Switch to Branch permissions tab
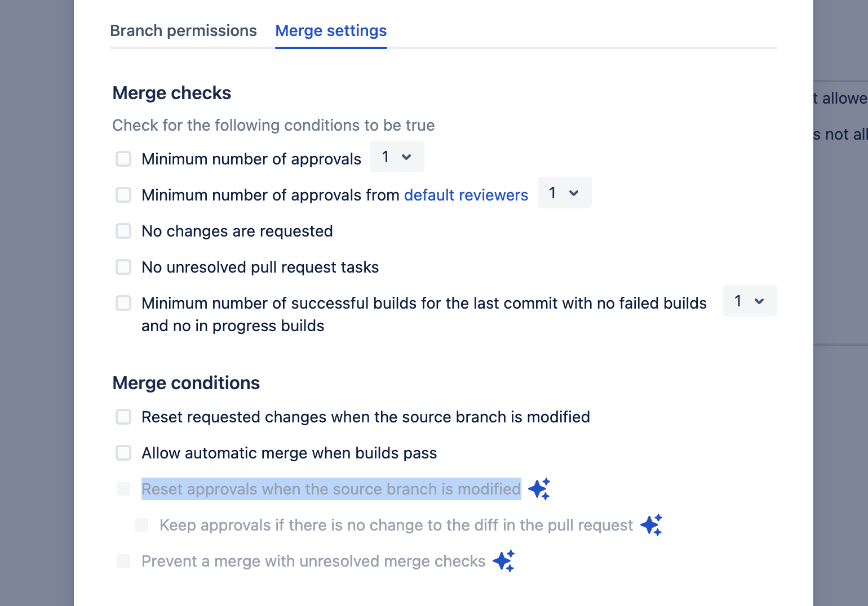868x606 pixels. coord(183,30)
